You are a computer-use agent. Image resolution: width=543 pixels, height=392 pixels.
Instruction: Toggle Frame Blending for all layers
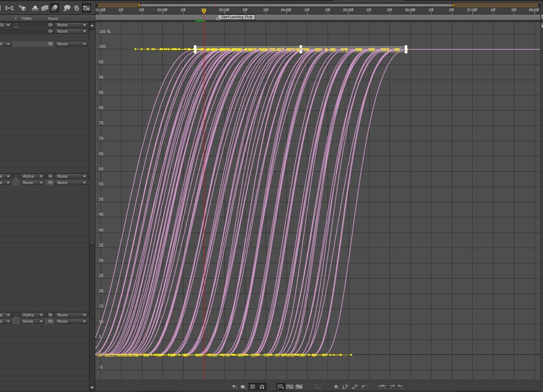click(x=45, y=8)
